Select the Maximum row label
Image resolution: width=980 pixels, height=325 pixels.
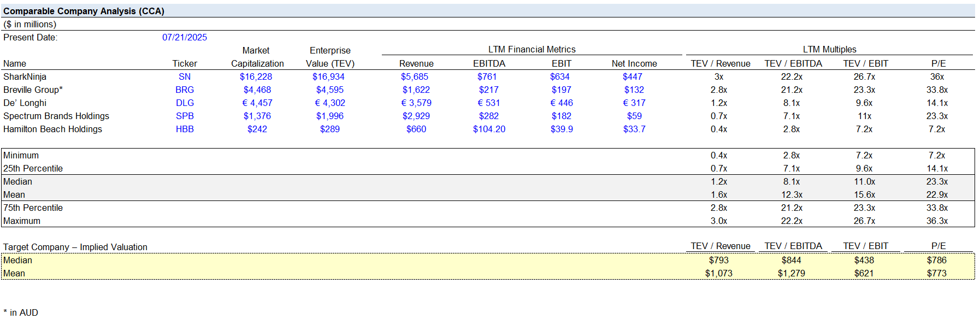[22, 221]
